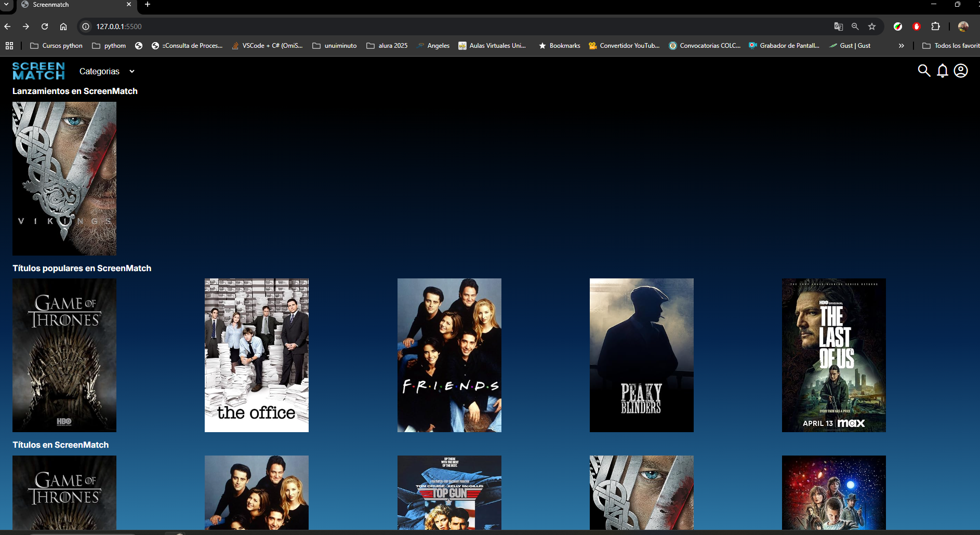
Task: Select the Peaky Blinders poster
Action: [x=642, y=355]
